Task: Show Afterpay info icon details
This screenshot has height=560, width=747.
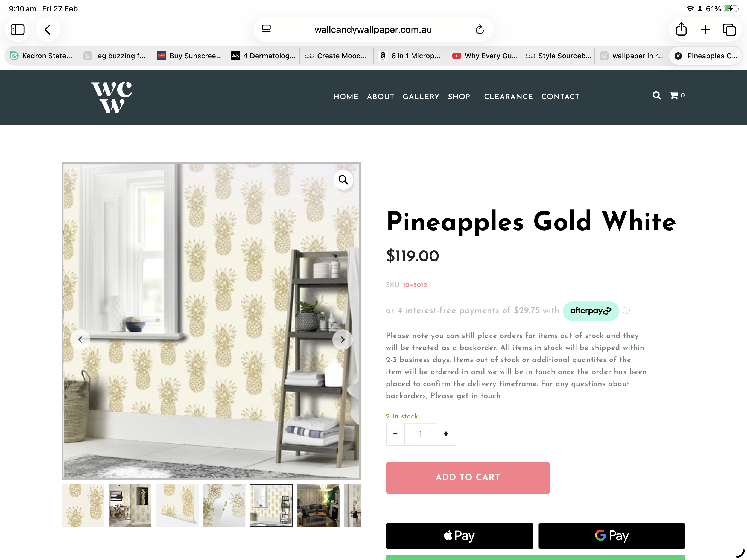Action: click(x=626, y=310)
